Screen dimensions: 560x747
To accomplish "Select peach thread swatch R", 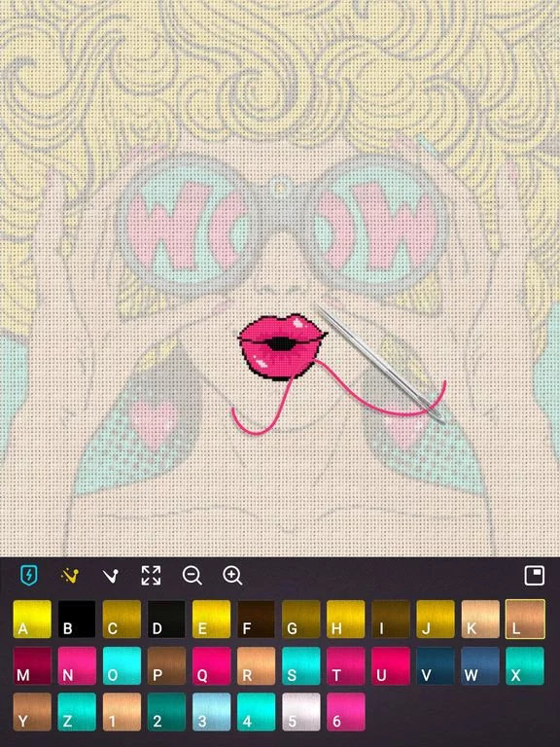I will [x=257, y=665].
